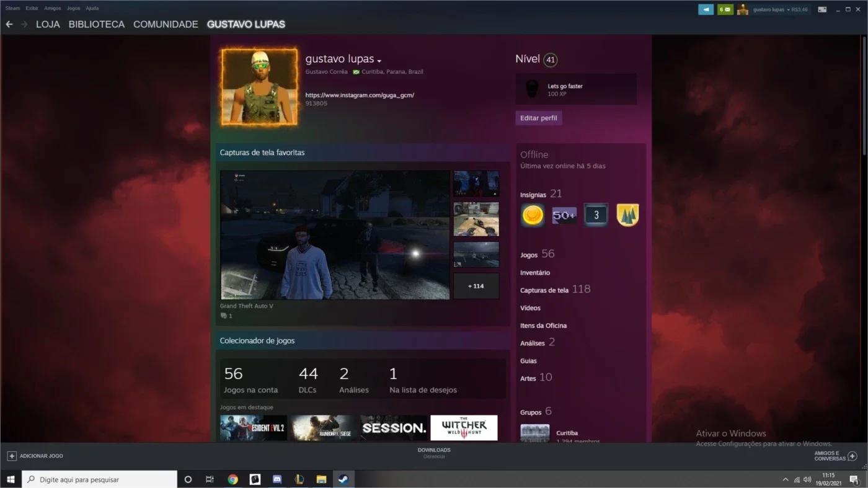Open the +114 more screenshots thumbnail
Image resolution: width=868 pixels, height=488 pixels.
pos(476,286)
